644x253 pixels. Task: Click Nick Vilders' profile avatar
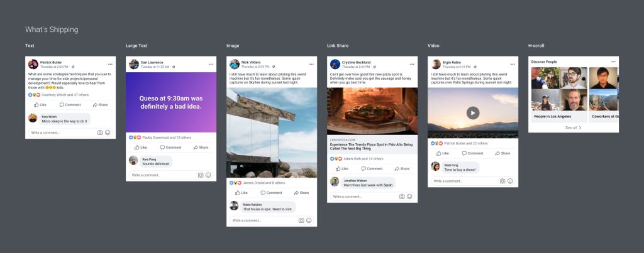click(x=235, y=64)
